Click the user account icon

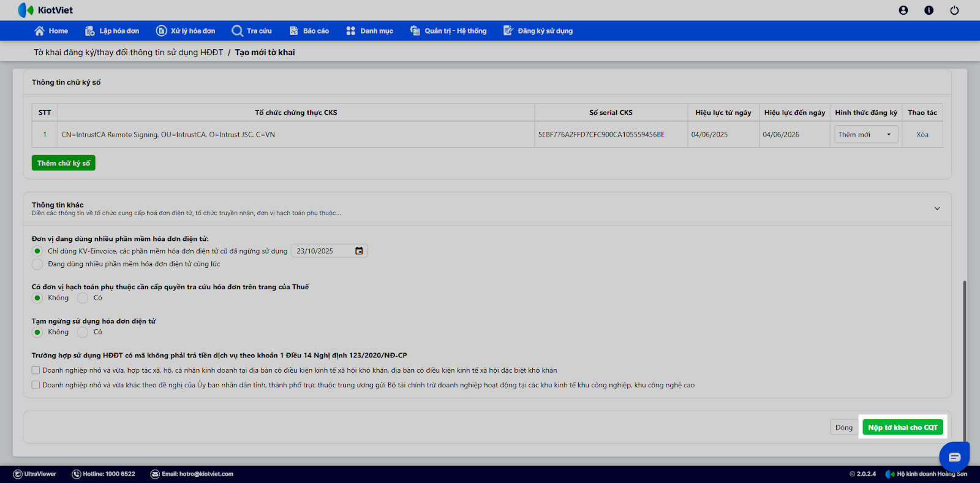903,10
